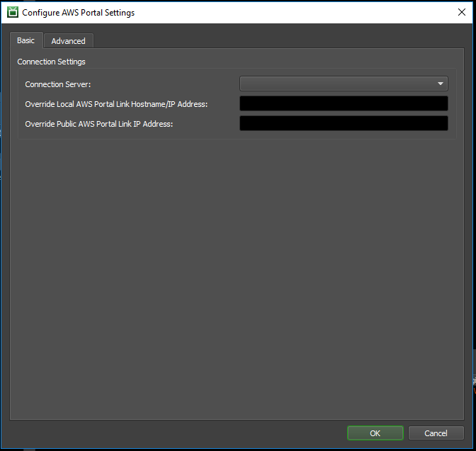
Task: Click the 'Connection Settings' group heading
Action: 51,62
